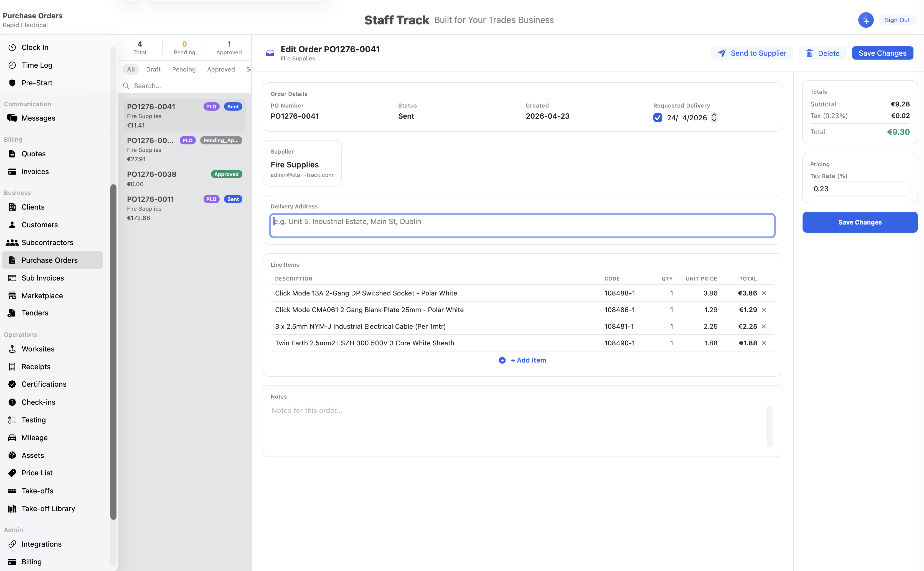Click the Delivery Address field
The height and width of the screenshot is (571, 924).
[x=522, y=225]
